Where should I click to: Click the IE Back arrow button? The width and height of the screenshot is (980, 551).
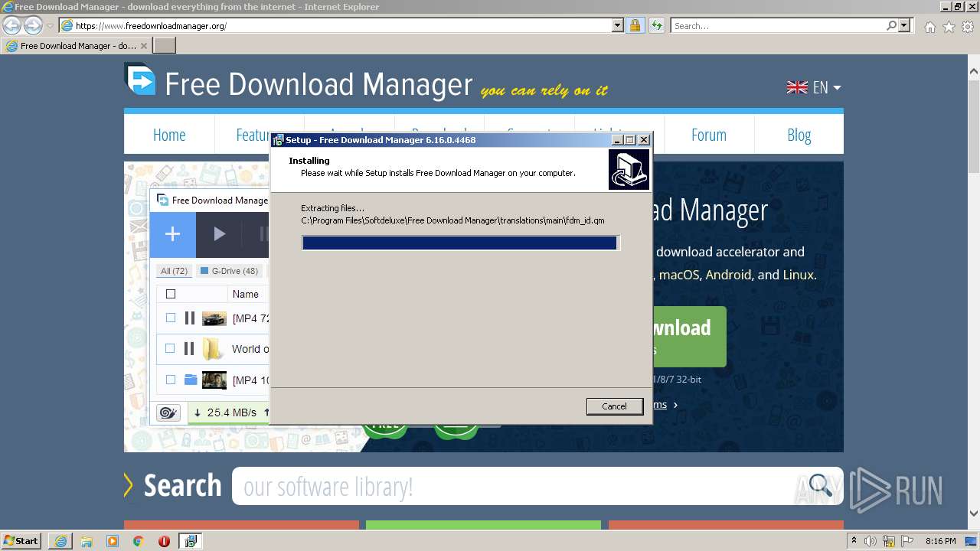coord(12,25)
